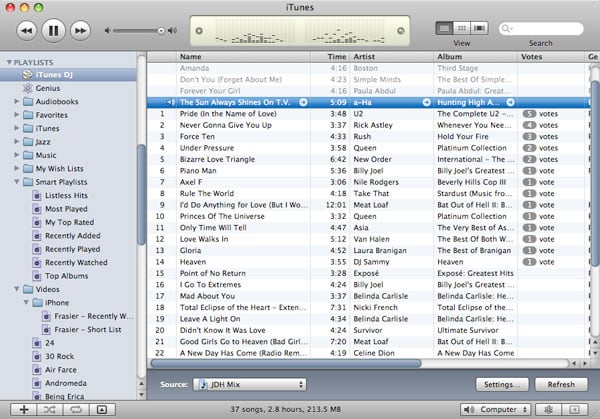Open the Most Played smart playlist
The width and height of the screenshot is (600, 419).
coord(66,209)
